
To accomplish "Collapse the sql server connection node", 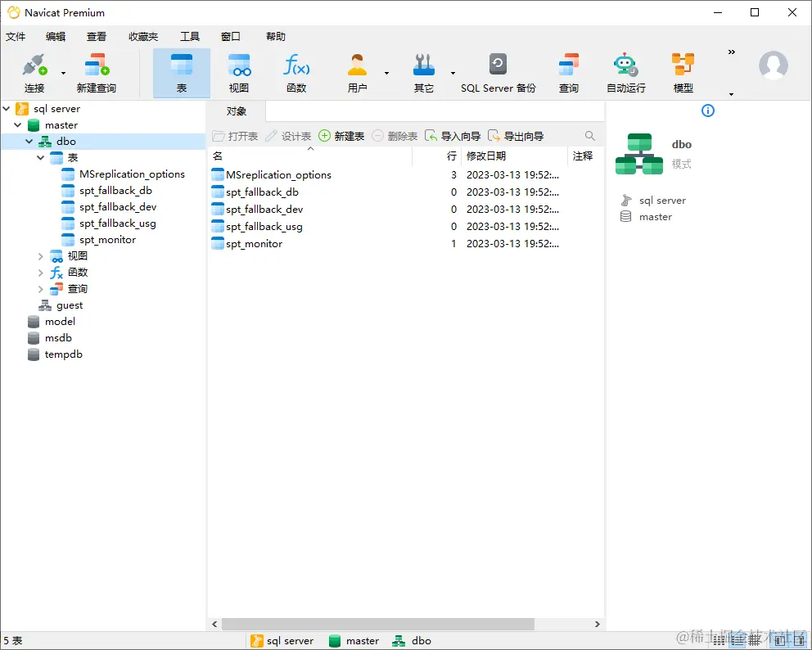I will click(7, 109).
